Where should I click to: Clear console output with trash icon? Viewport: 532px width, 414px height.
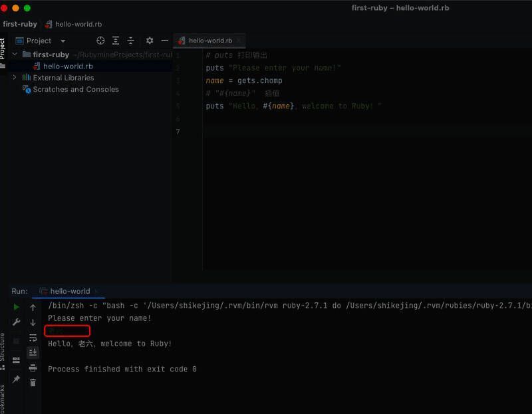(33, 382)
